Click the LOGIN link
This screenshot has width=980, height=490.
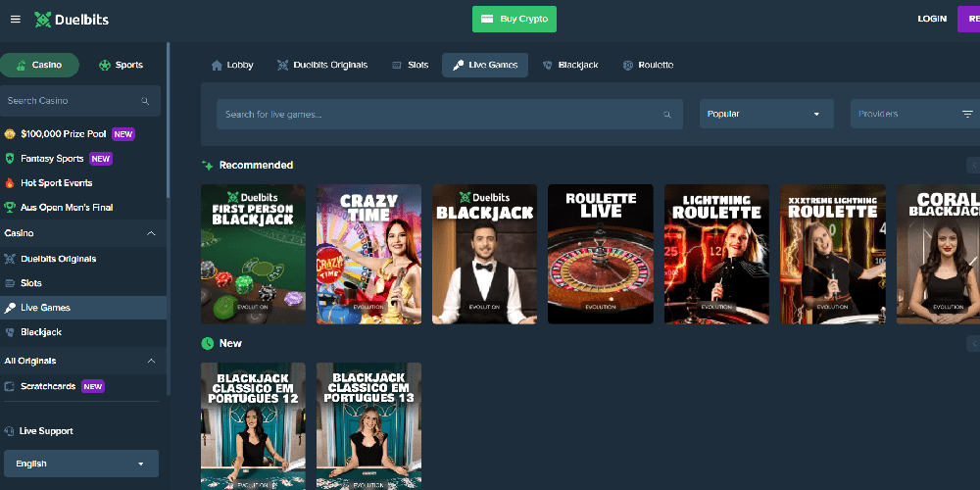pos(931,19)
